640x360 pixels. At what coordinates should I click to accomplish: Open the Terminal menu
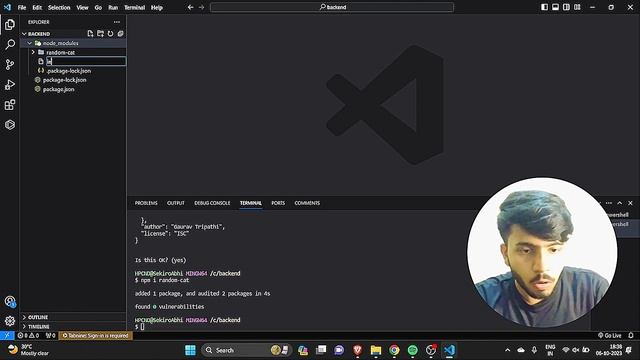(x=135, y=7)
